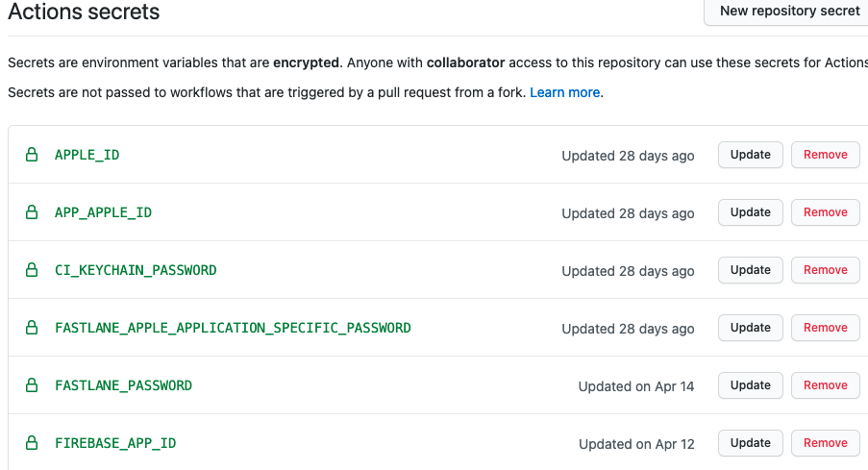Image resolution: width=868 pixels, height=470 pixels.
Task: Create a new repository secret
Action: click(x=786, y=12)
